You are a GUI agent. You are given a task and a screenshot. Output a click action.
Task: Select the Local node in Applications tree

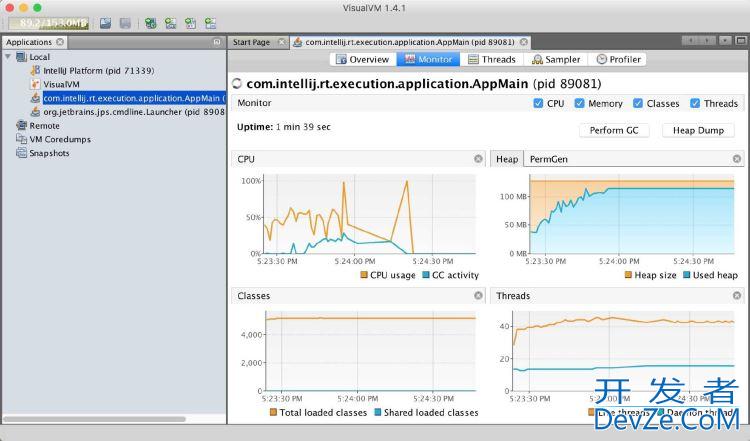40,57
